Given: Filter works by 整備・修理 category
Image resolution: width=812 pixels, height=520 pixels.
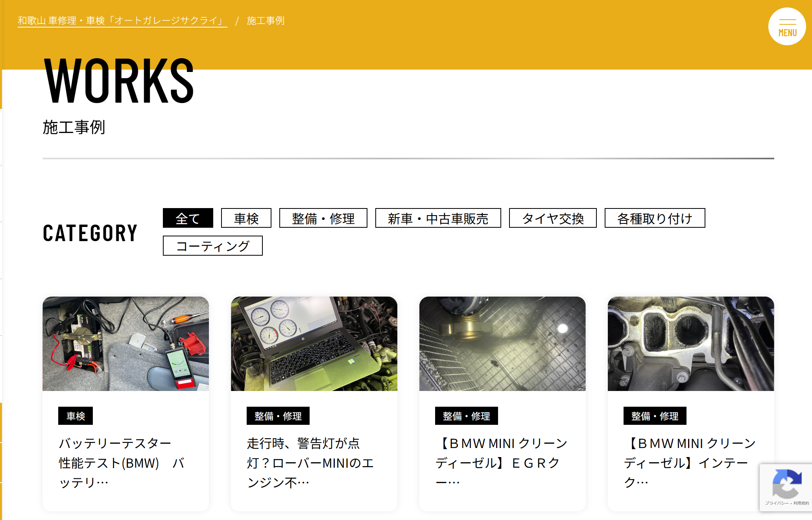Looking at the screenshot, I should point(323,218).
